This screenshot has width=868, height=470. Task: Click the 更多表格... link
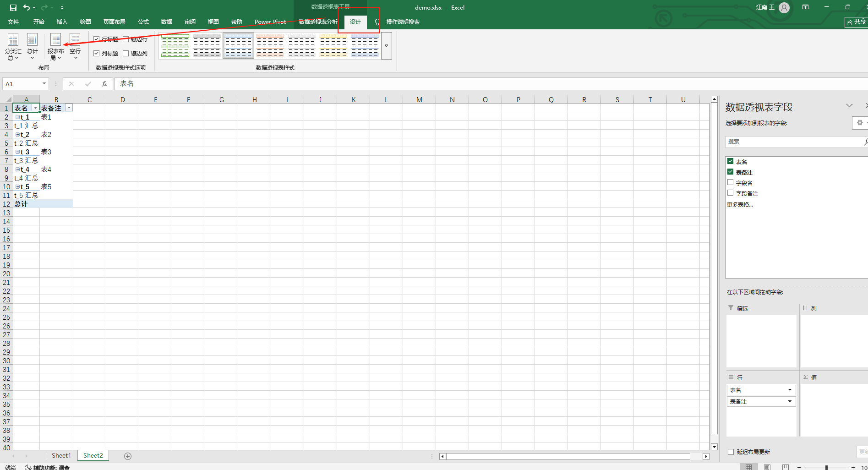coord(740,204)
